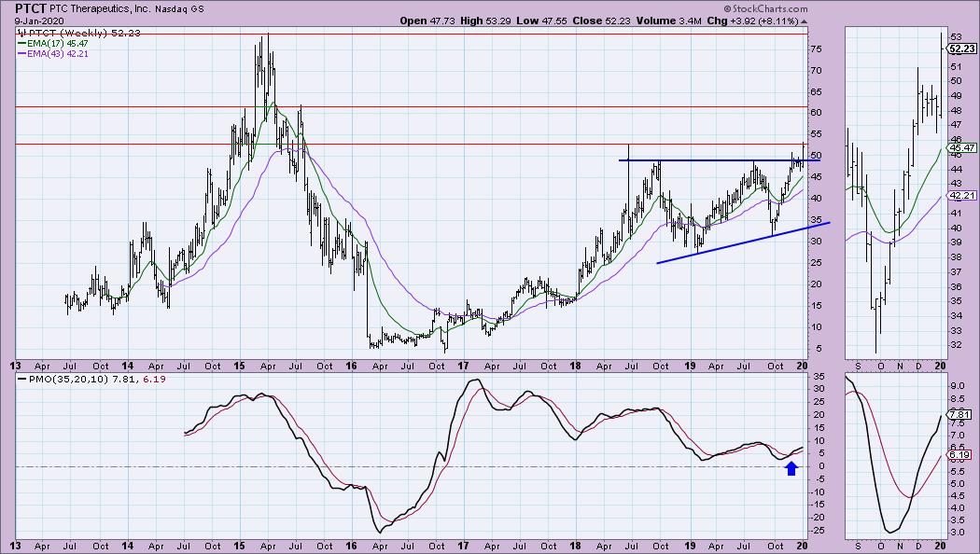Click the 9.0 label on the PMO zoom axis
The height and width of the screenshot is (554, 980).
point(958,387)
